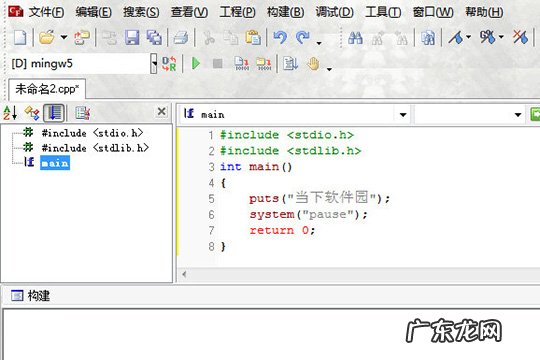Open the 查看(V) menu
The height and width of the screenshot is (360, 540).
pyautogui.click(x=189, y=12)
